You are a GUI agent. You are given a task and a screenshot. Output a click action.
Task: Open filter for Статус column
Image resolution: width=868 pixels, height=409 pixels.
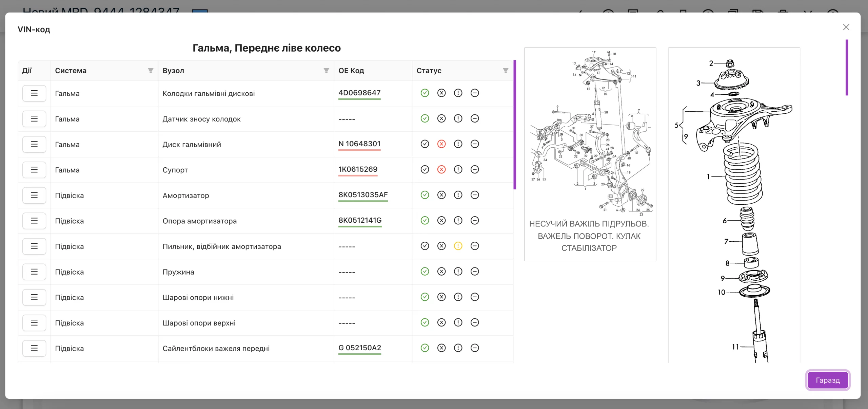click(x=505, y=71)
